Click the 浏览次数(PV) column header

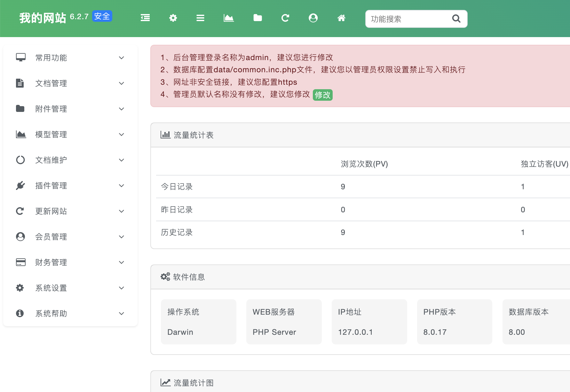[364, 164]
